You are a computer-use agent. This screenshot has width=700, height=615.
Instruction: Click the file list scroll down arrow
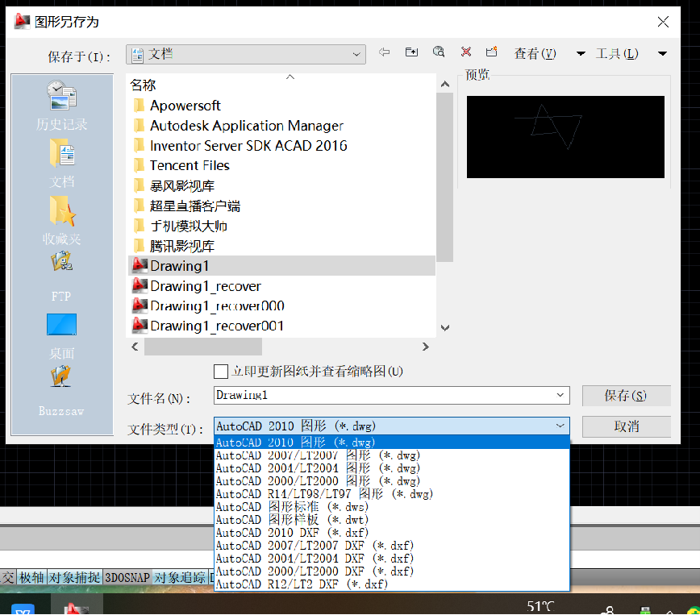click(x=444, y=328)
